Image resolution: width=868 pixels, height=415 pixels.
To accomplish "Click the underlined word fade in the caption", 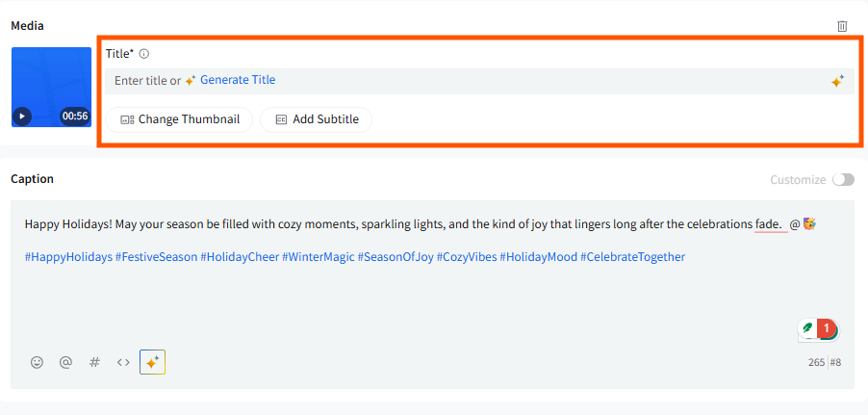I will coord(768,224).
